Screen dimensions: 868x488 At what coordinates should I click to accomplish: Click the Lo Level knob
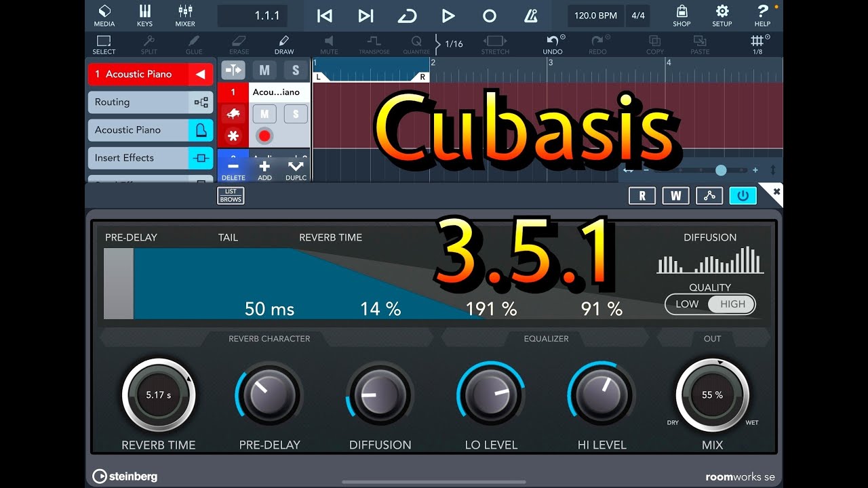point(490,395)
